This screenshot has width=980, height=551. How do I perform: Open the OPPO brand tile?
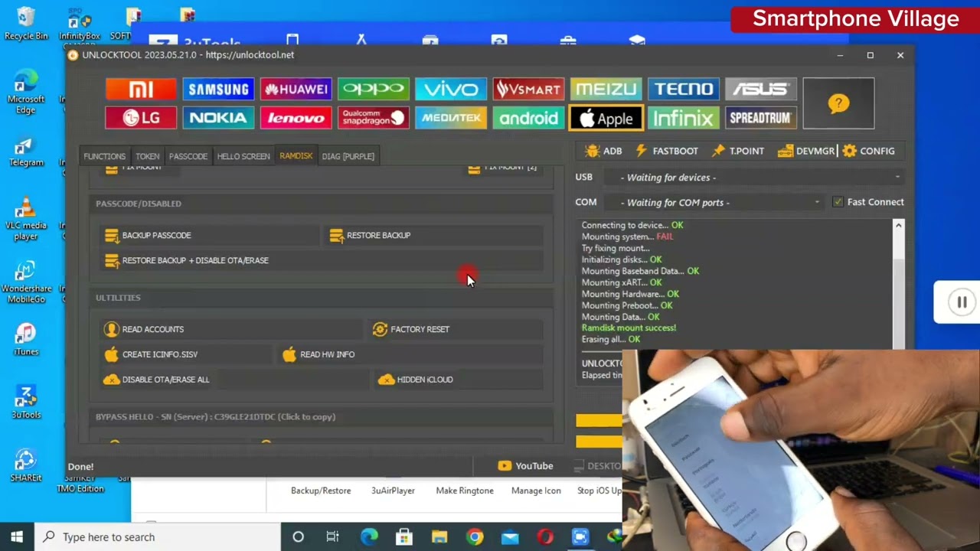point(374,90)
